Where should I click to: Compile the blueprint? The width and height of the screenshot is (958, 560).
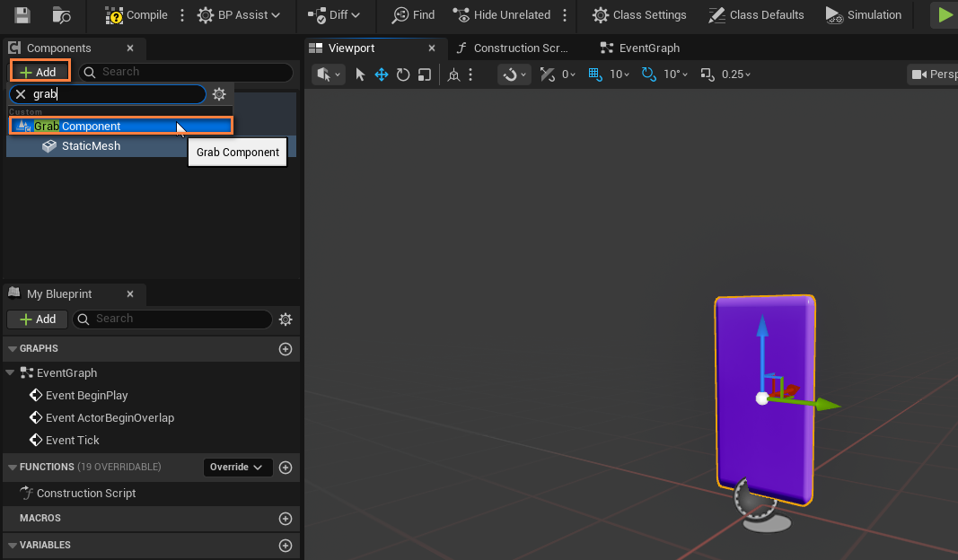136,14
